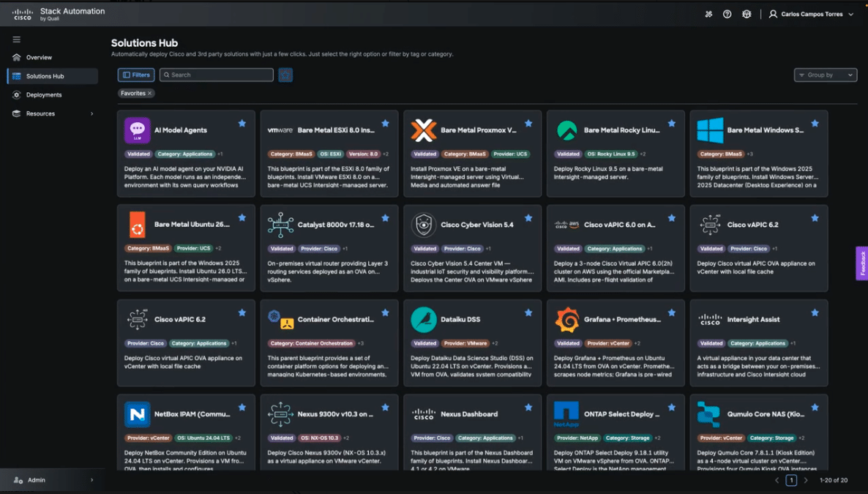Click the Bare Metal Proxmox X logo
Viewport: 868px width, 494px height.
424,130
